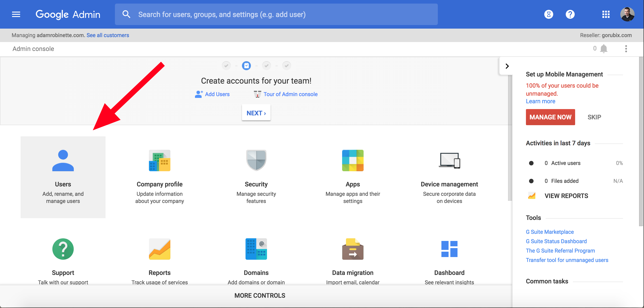Click the Tour of Admin console icon
The width and height of the screenshot is (644, 308).
click(257, 94)
